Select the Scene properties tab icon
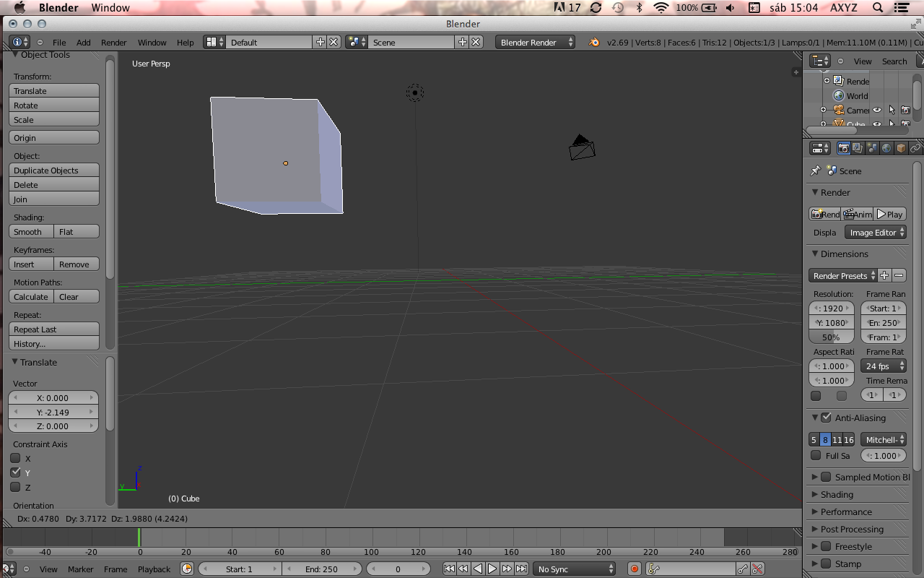The image size is (924, 578). point(871,147)
